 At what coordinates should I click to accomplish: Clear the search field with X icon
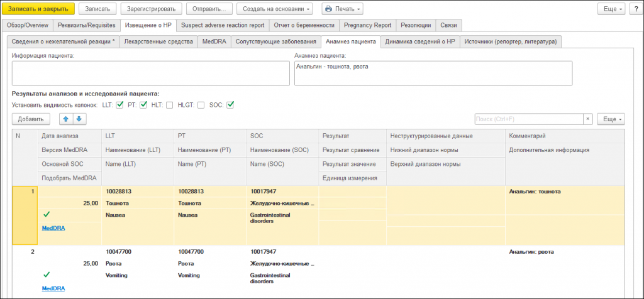(587, 119)
